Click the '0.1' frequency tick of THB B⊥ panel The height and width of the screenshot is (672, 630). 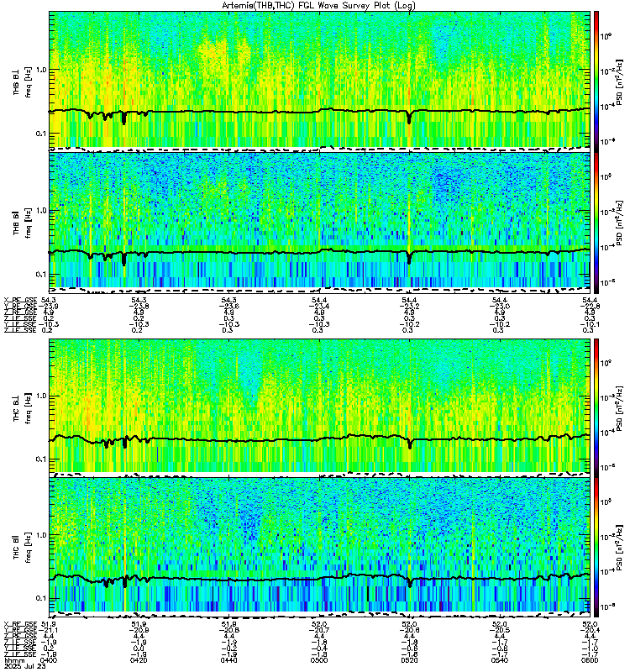pos(40,134)
